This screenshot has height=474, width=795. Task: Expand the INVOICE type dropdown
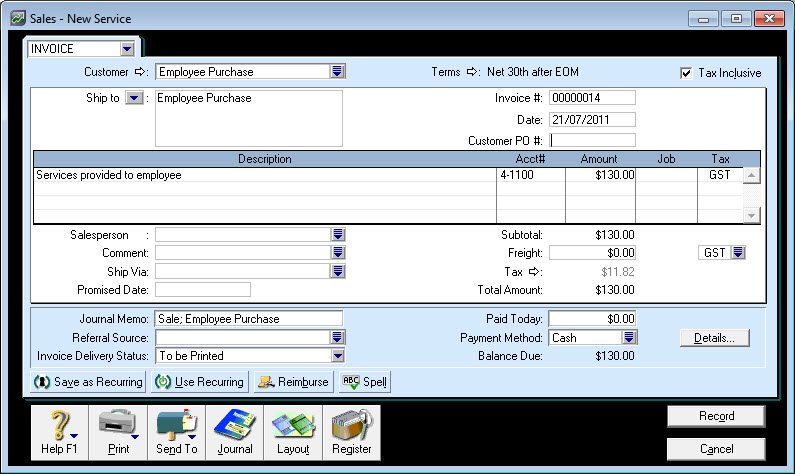coord(127,48)
